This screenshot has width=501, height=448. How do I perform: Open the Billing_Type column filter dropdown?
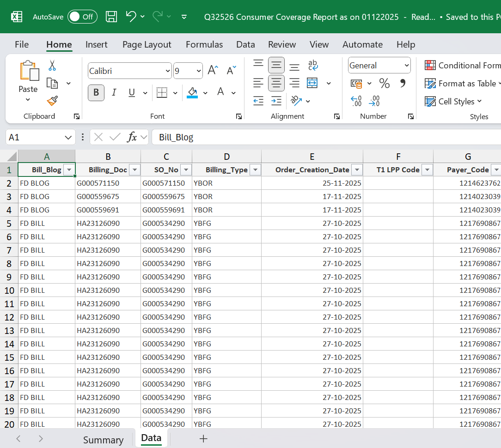tap(254, 170)
